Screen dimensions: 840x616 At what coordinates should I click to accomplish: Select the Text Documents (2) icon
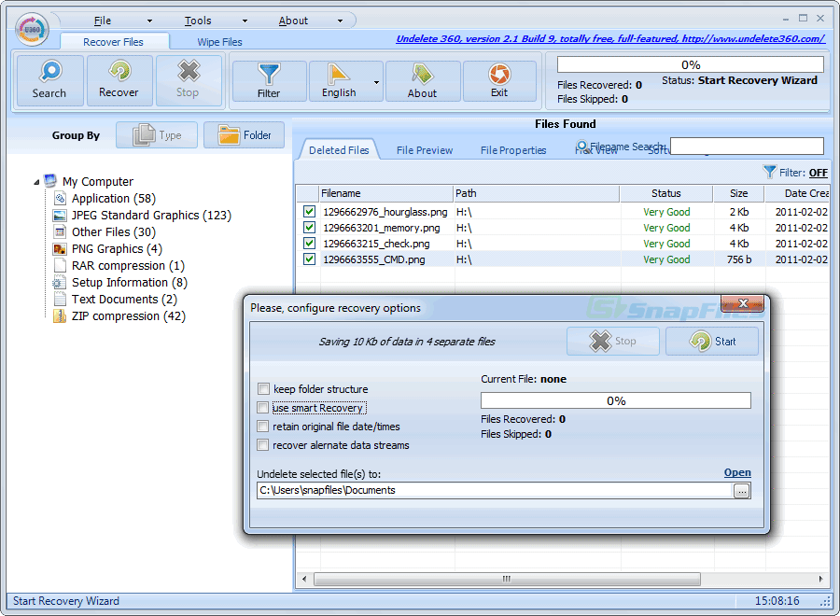pyautogui.click(x=60, y=300)
